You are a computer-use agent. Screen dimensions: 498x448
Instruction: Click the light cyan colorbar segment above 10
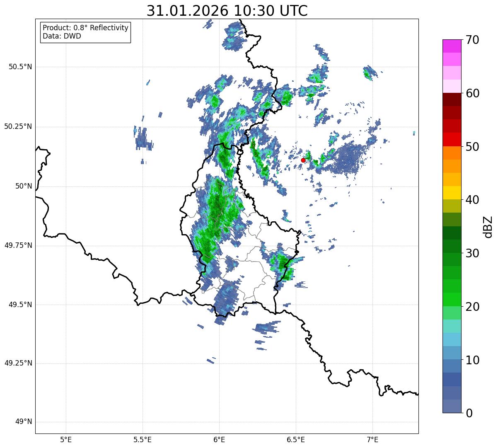pyautogui.click(x=452, y=339)
